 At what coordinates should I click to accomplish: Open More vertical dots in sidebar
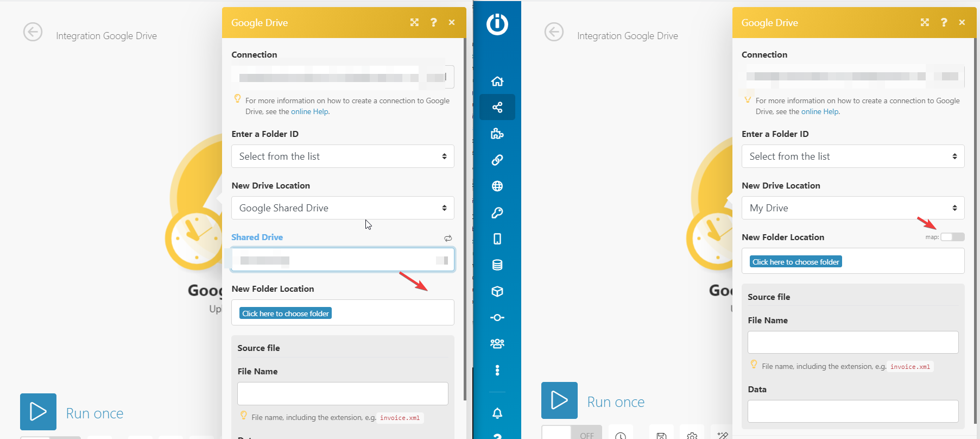coord(497,371)
